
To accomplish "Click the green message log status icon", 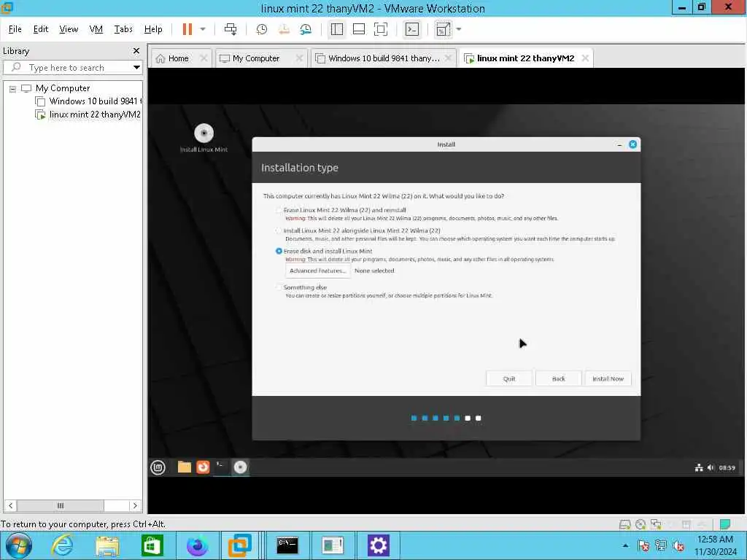I will pos(726,525).
